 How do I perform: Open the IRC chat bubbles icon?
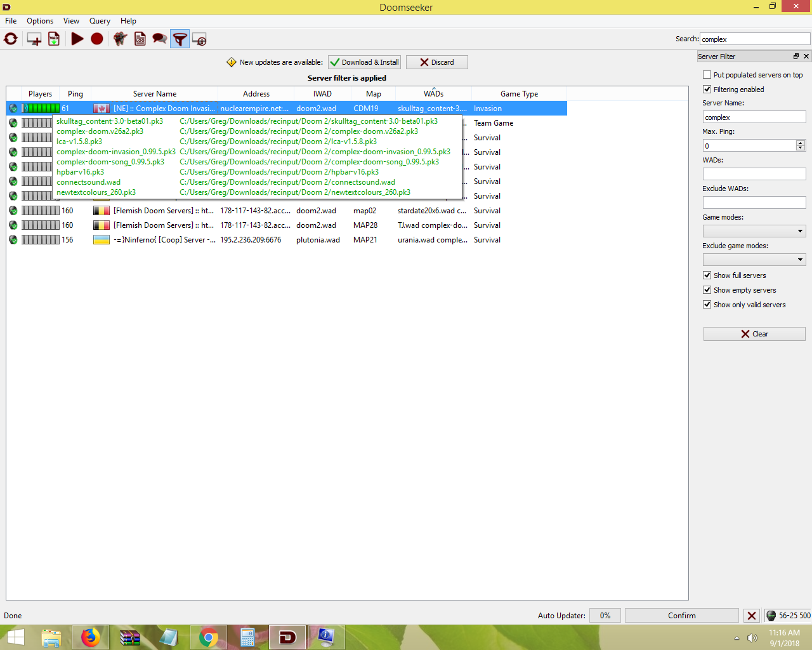[x=160, y=39]
